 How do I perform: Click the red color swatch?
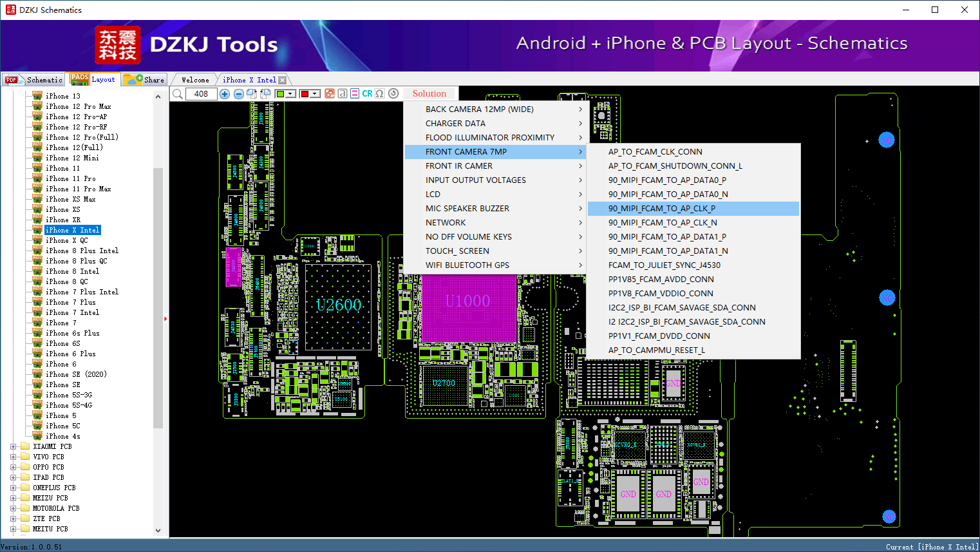coord(305,94)
